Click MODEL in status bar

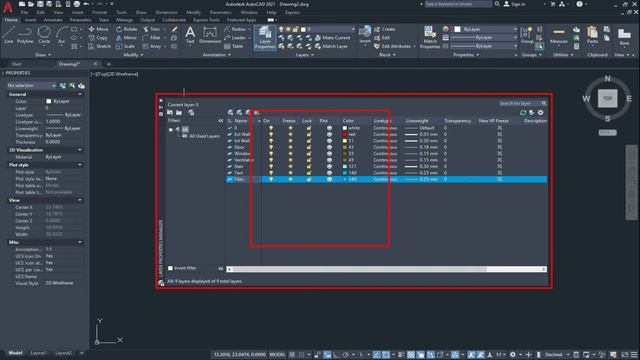pos(277,354)
